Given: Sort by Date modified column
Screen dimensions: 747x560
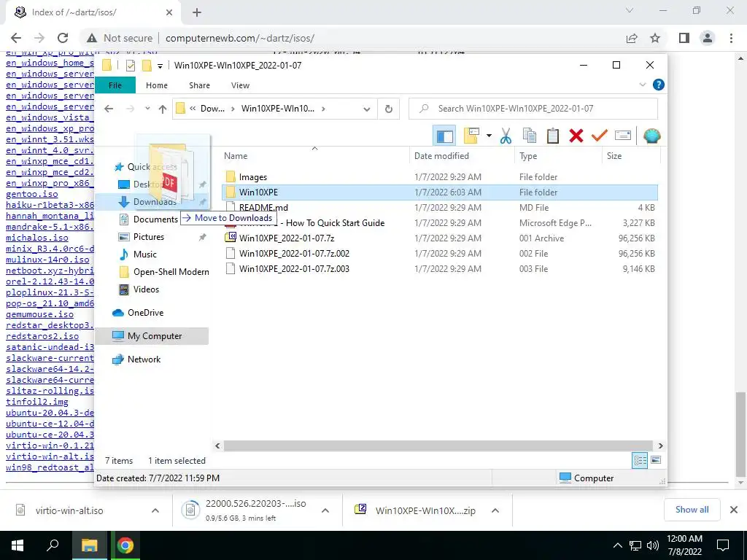Looking at the screenshot, I should (x=441, y=156).
